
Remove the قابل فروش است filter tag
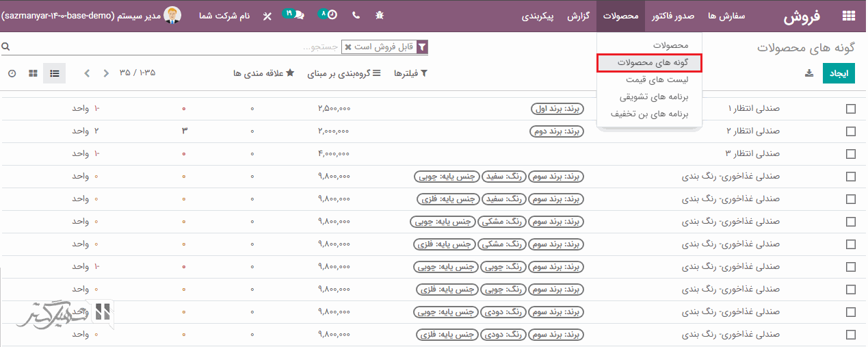click(348, 47)
